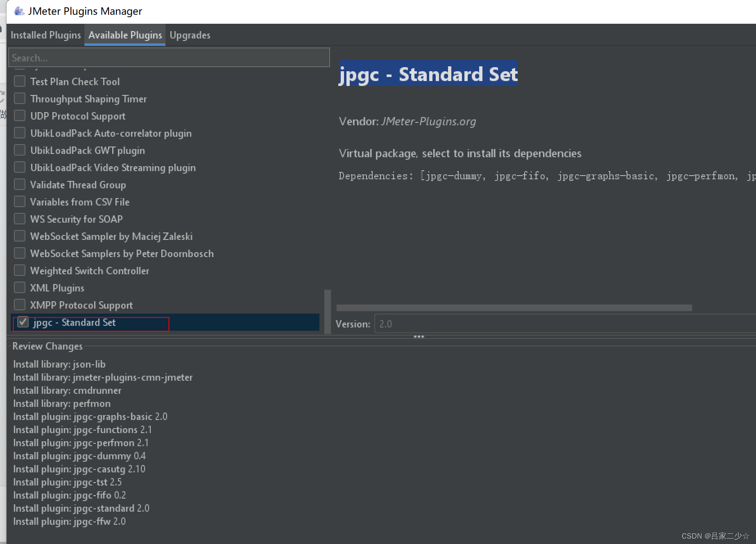Click the JMeter Plugins Manager title bar icon

[19, 11]
